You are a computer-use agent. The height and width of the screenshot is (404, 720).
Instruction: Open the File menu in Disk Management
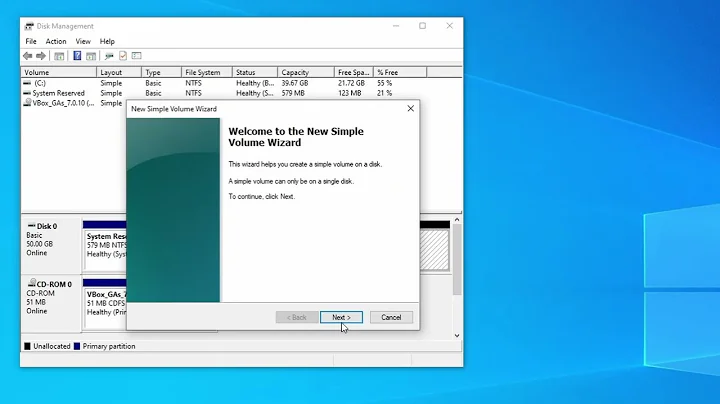pyautogui.click(x=31, y=41)
